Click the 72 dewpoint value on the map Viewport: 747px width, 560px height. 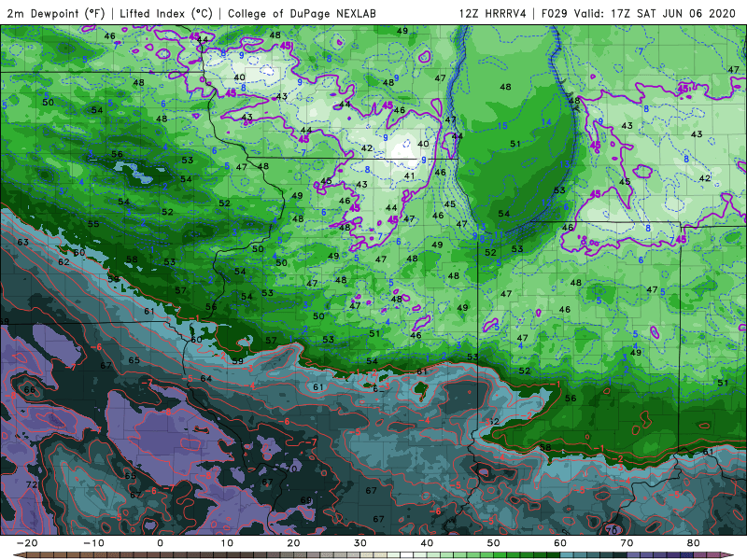click(32, 484)
